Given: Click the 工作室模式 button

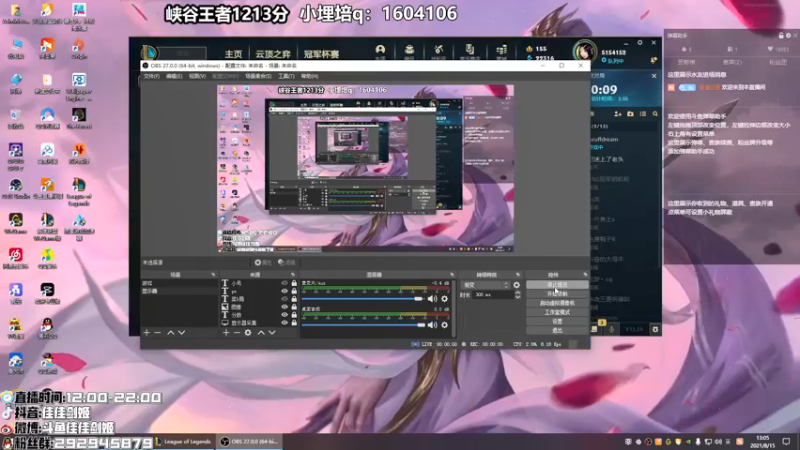Looking at the screenshot, I should pos(557,312).
